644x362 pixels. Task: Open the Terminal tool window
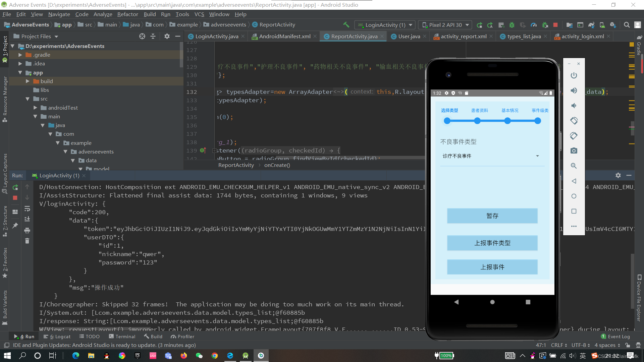(122, 337)
